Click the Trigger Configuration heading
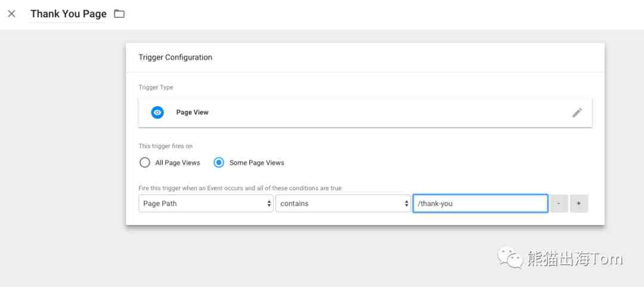This screenshot has height=287, width=644. 175,57
